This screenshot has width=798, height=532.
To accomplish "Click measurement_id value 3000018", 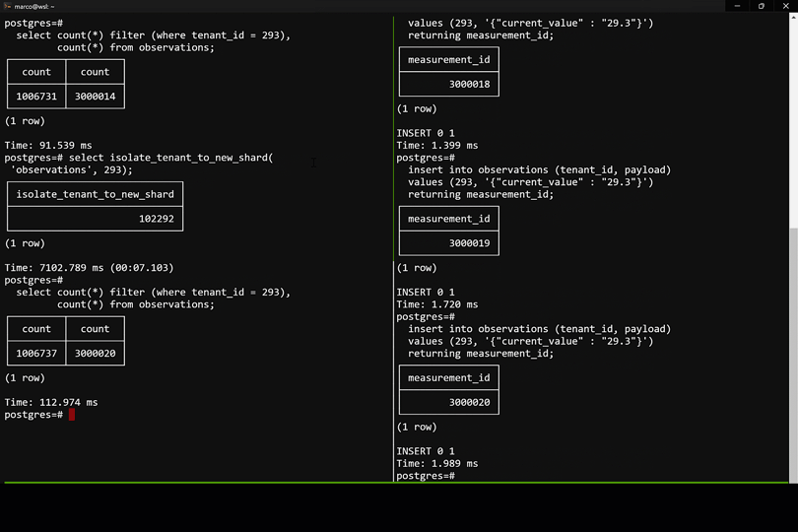I will pyautogui.click(x=469, y=85).
